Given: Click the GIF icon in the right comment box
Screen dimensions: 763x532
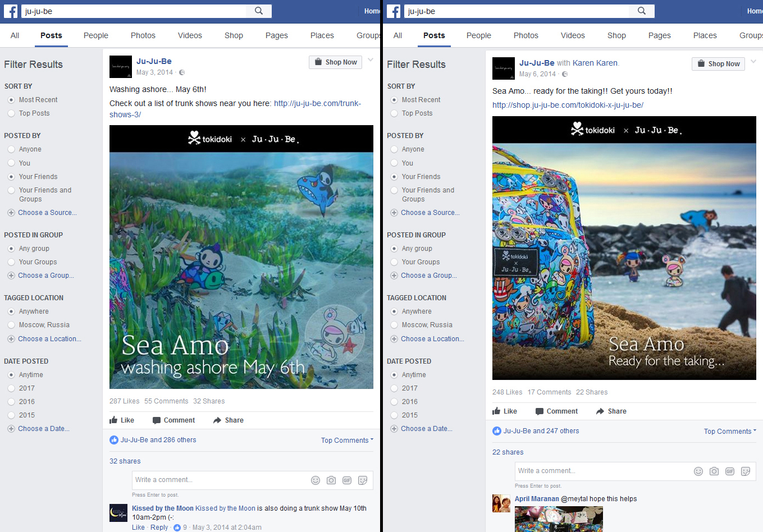Looking at the screenshot, I should [730, 471].
